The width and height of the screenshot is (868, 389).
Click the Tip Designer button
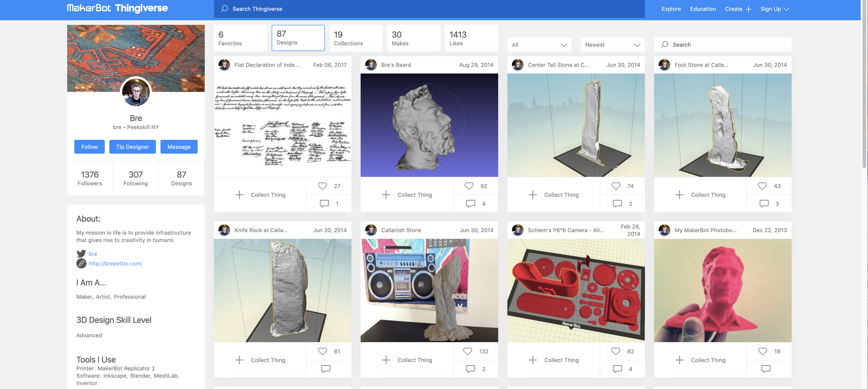[x=133, y=147]
